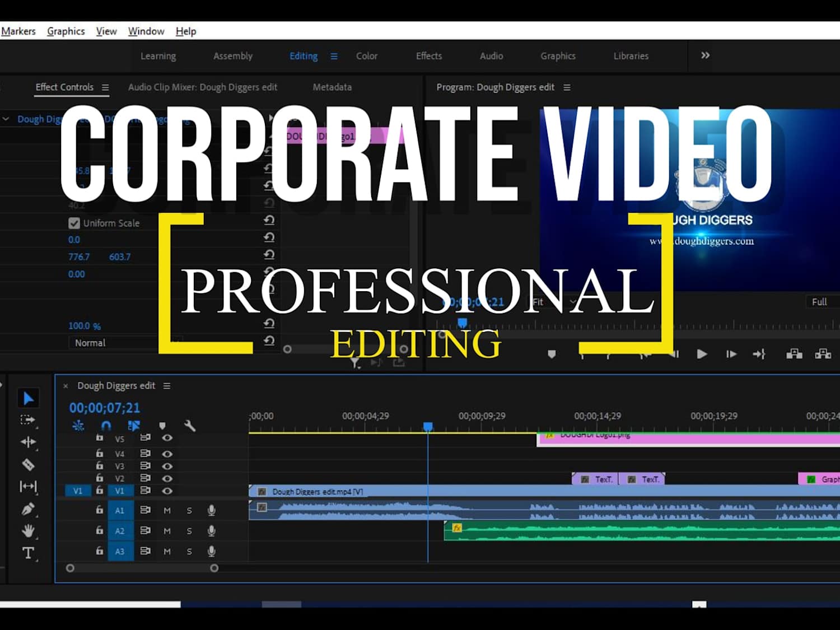Viewport: 840px width, 630px height.
Task: Toggle track V2 eye visibility
Action: (167, 478)
